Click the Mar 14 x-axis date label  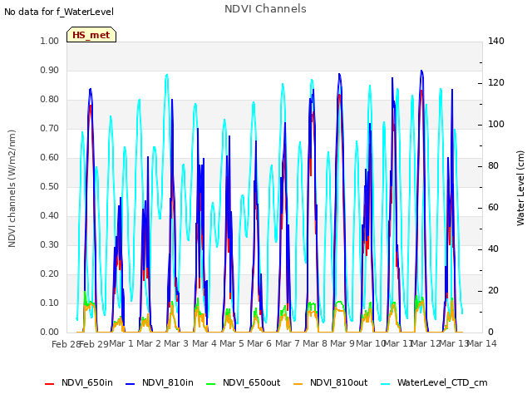point(482,343)
